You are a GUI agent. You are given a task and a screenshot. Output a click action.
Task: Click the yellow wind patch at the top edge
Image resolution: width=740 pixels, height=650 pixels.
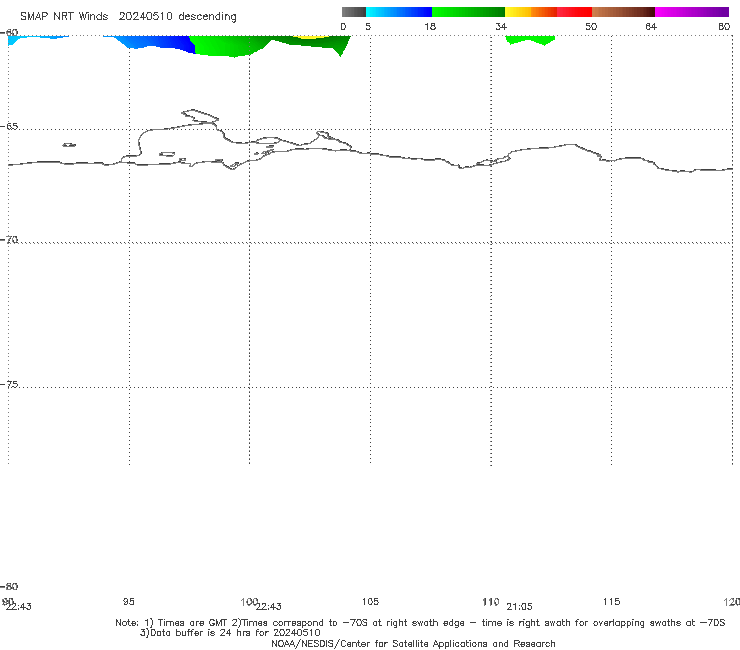309,37
